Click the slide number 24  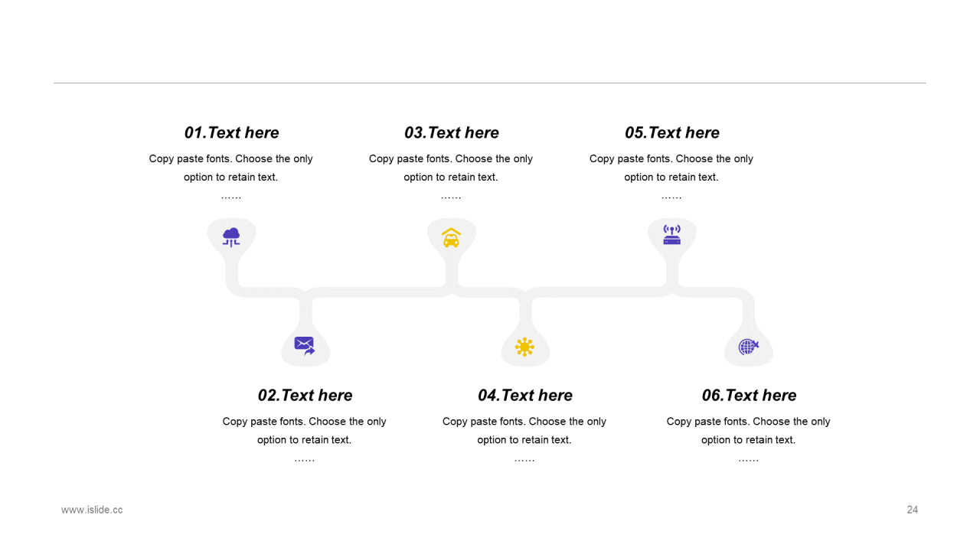tap(913, 510)
